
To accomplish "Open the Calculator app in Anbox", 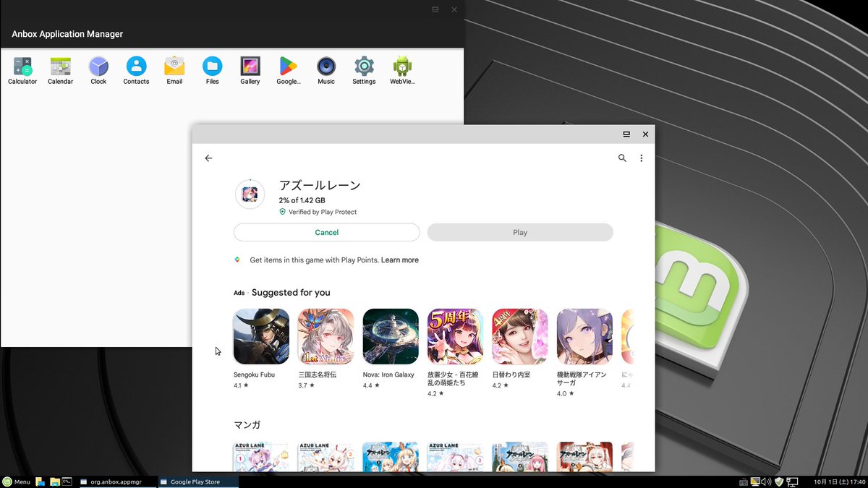I will click(22, 71).
